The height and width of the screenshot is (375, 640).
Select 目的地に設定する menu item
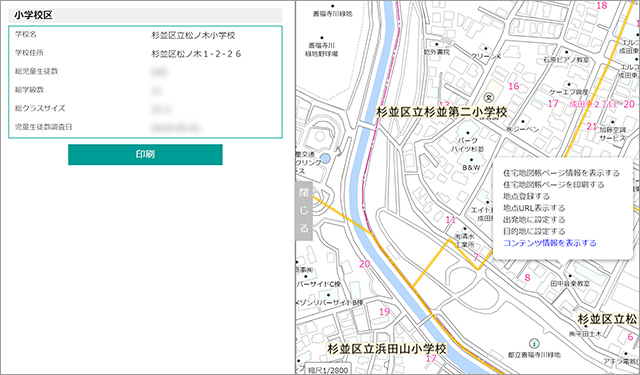point(534,231)
